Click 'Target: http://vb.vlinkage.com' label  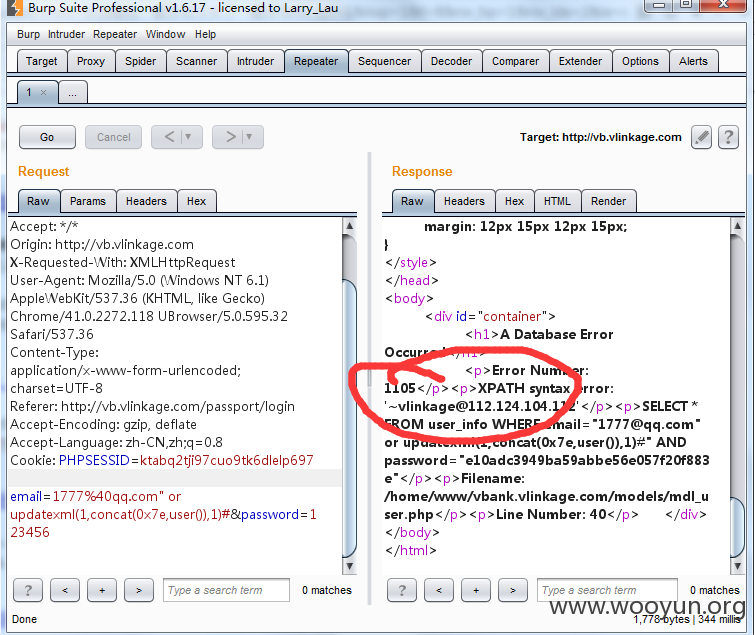point(600,137)
